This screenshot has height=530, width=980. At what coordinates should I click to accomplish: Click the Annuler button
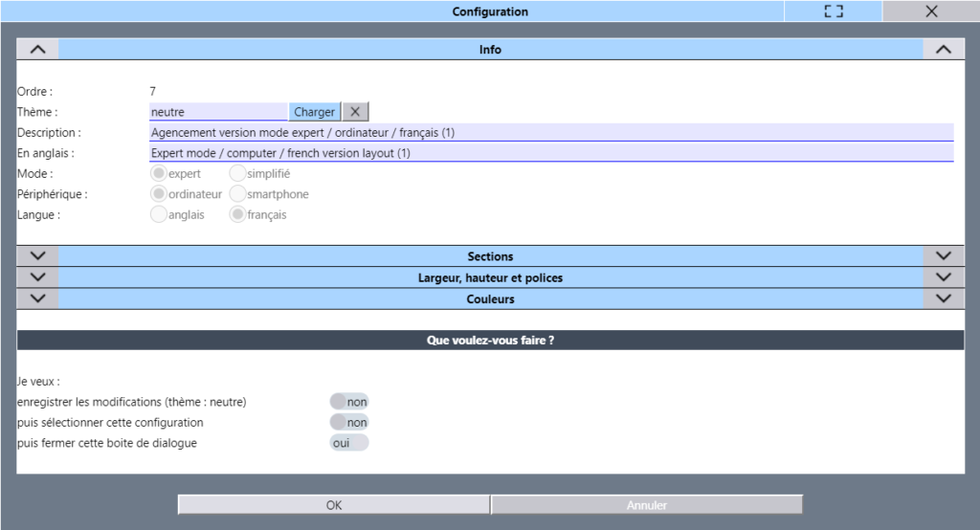click(x=647, y=505)
